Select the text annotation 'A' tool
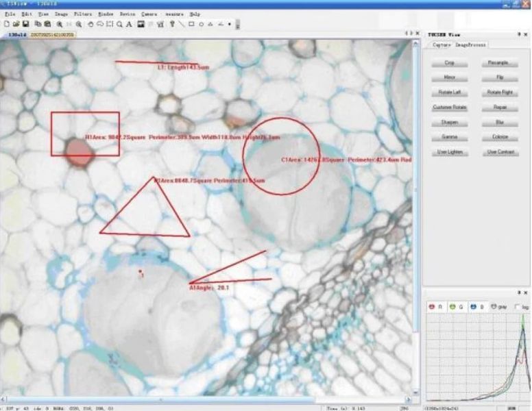532x411 pixels. 129,24
